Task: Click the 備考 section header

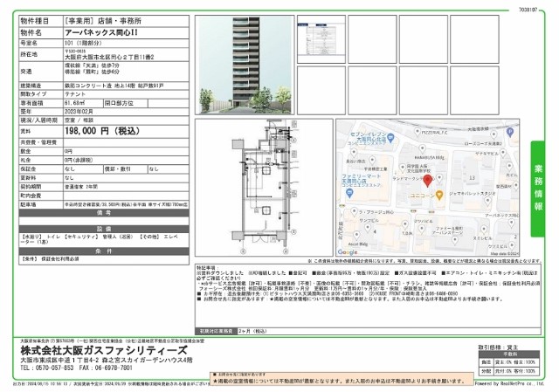Action: [104, 213]
